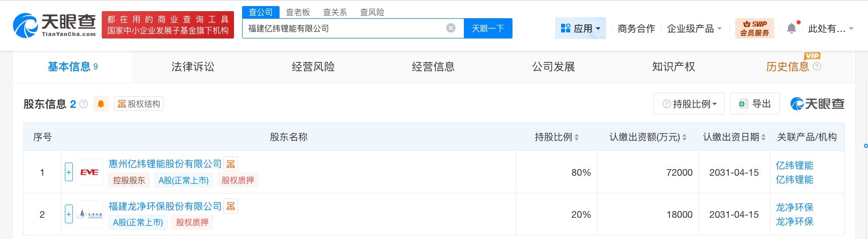Click the SVIP 会员服务 badge
868x239 pixels.
pos(754,28)
